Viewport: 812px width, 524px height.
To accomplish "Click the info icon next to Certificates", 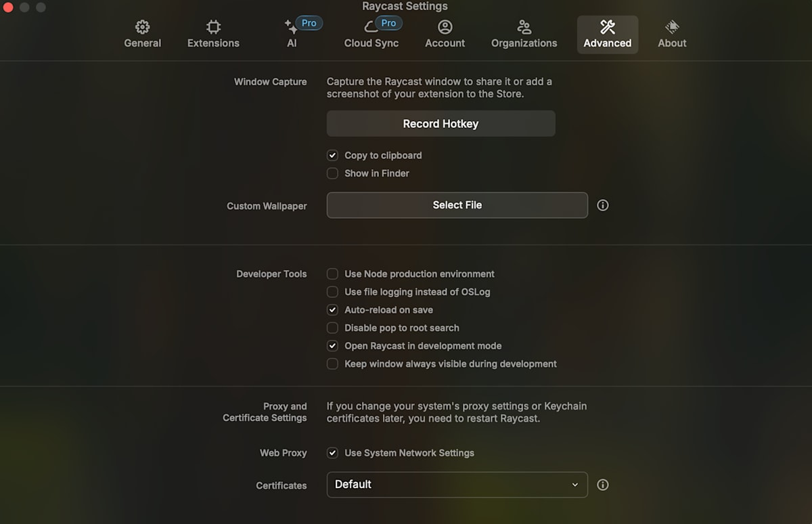I will pyautogui.click(x=602, y=485).
